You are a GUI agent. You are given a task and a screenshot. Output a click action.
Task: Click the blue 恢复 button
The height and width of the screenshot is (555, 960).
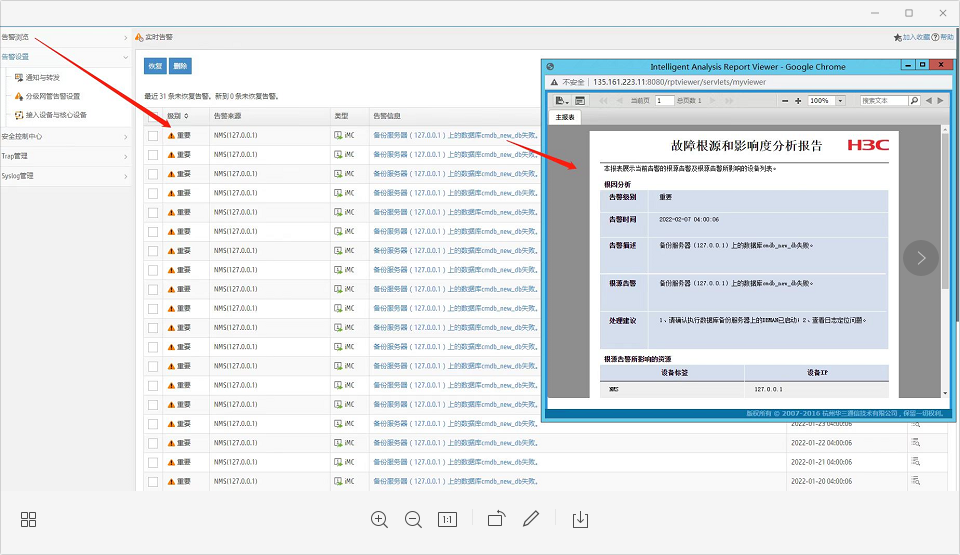coord(156,66)
